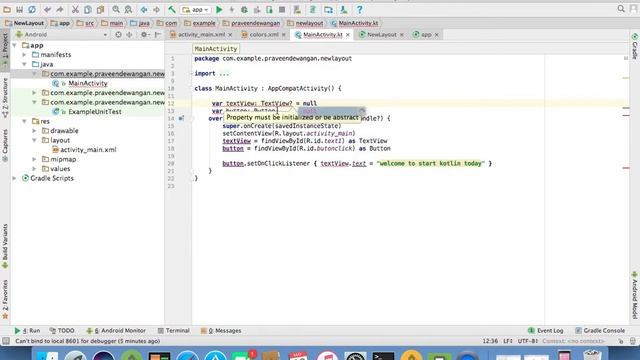Collapse the app module tree node
This screenshot has height=360, width=640.
[x=15, y=45]
